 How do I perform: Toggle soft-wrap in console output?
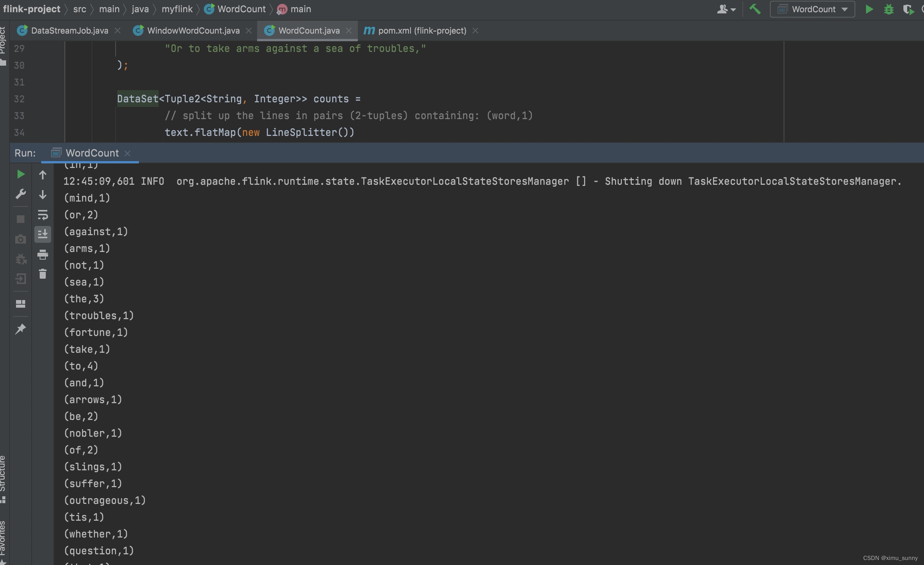click(43, 215)
